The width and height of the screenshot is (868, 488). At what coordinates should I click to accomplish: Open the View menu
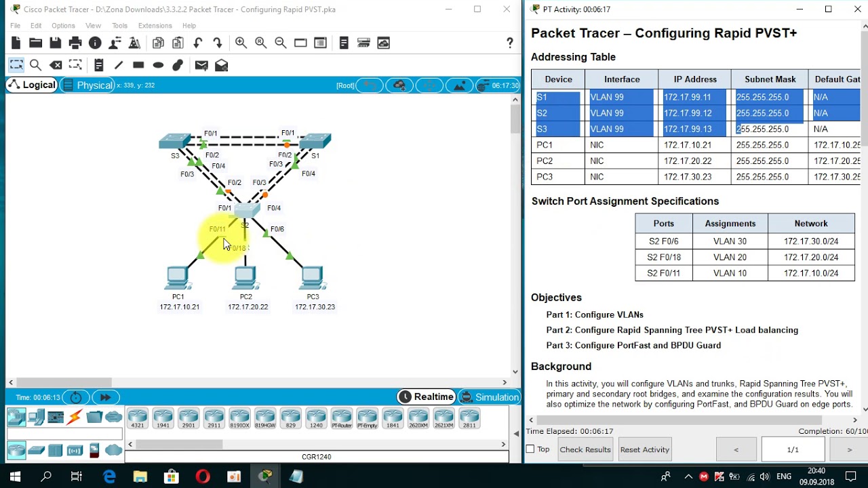click(93, 26)
